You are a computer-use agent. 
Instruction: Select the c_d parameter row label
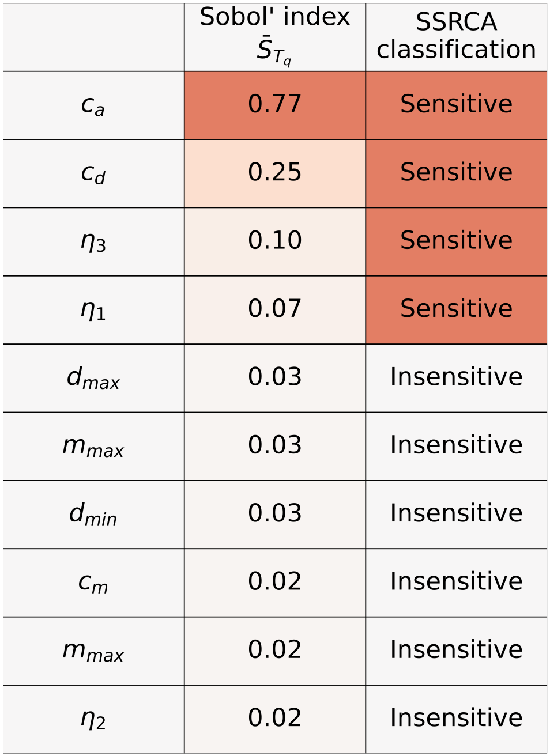point(93,173)
